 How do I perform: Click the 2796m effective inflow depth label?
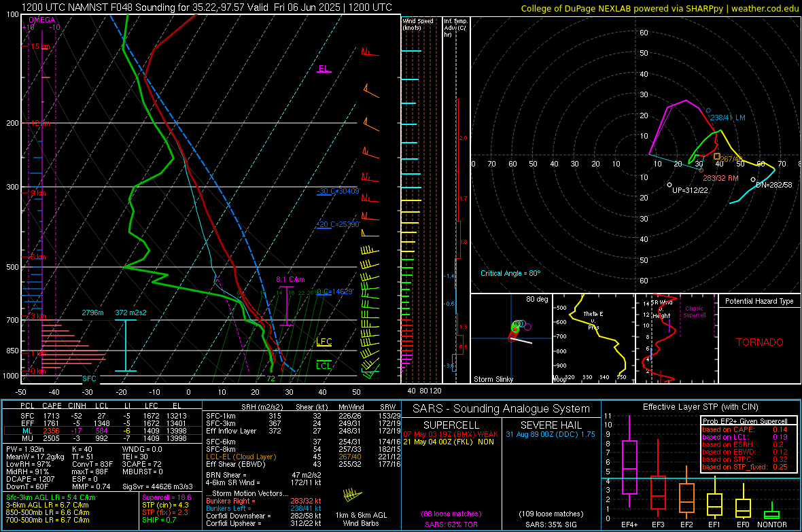tap(92, 313)
